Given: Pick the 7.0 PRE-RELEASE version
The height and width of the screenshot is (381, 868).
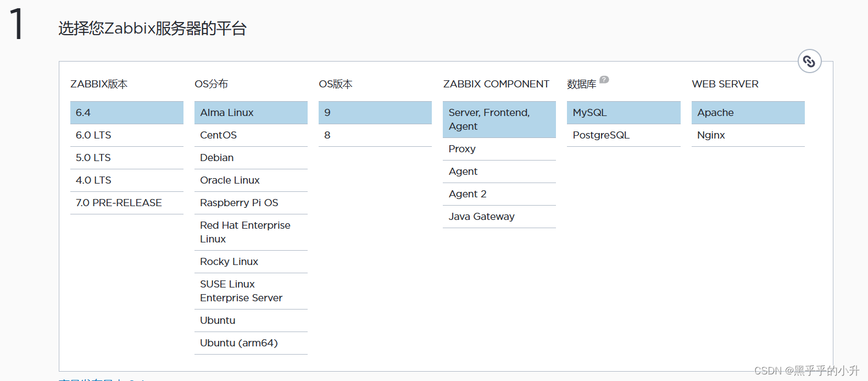Looking at the screenshot, I should (127, 203).
